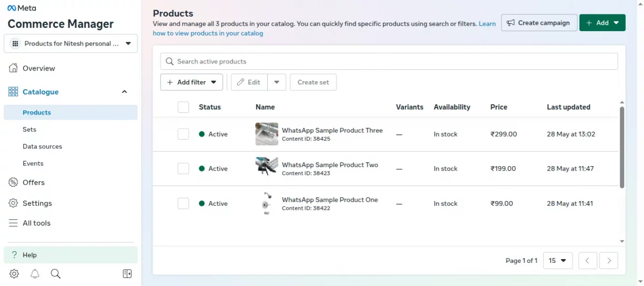Click the megaphone icon on Create campaign
The height and width of the screenshot is (286, 644).
click(511, 23)
